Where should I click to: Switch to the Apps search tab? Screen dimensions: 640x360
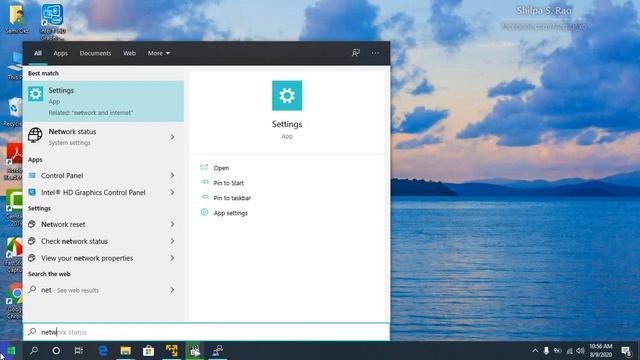click(60, 53)
